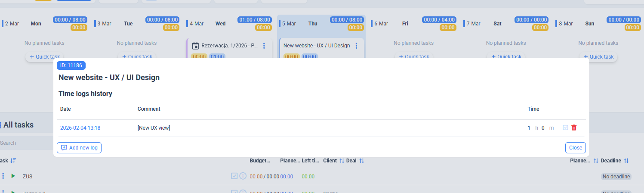This screenshot has height=193, width=644.
Task: Delete the New UX view time log
Action: click(x=574, y=128)
